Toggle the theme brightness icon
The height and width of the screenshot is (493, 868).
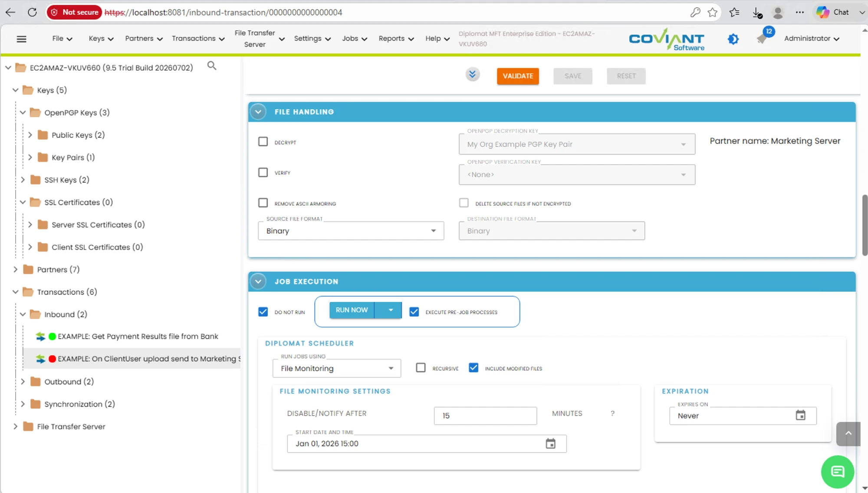click(733, 39)
